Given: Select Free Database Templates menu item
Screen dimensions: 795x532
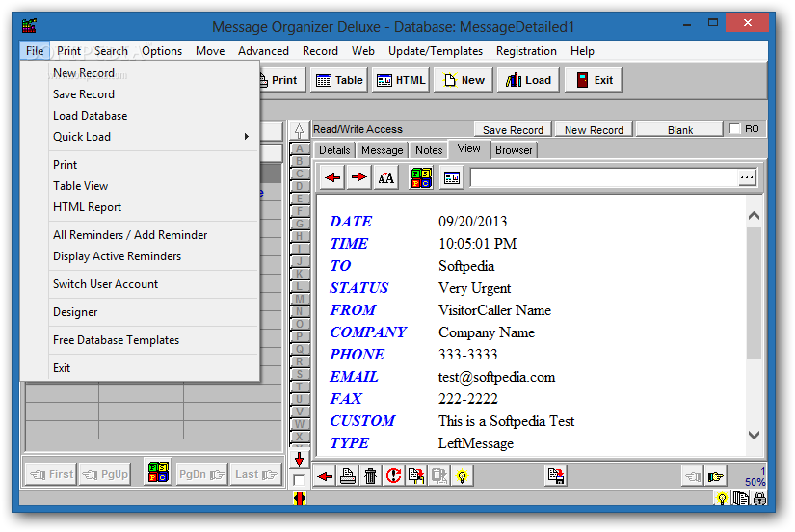Looking at the screenshot, I should 153,340.
